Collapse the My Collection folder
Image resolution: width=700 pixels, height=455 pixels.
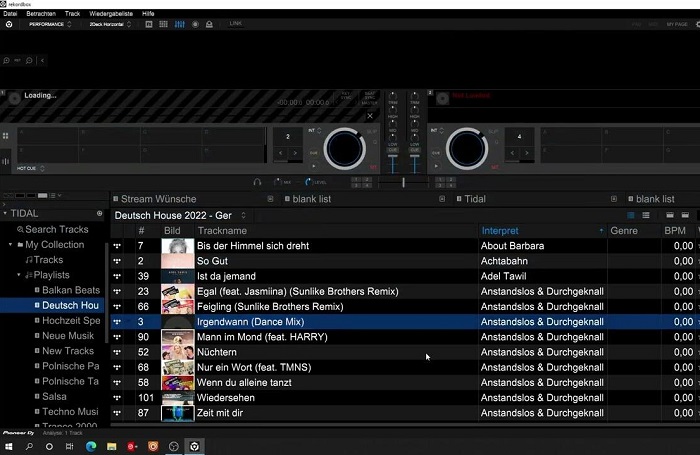pos(10,245)
